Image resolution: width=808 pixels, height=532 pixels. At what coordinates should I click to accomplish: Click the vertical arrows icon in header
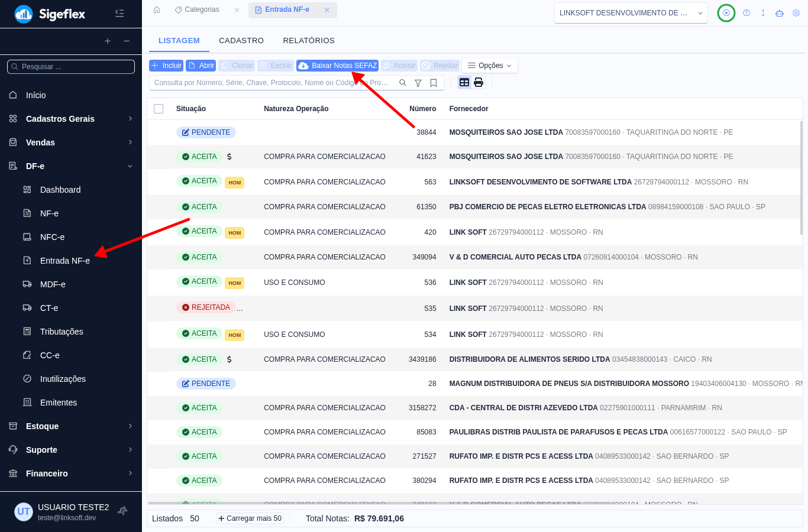tap(763, 13)
